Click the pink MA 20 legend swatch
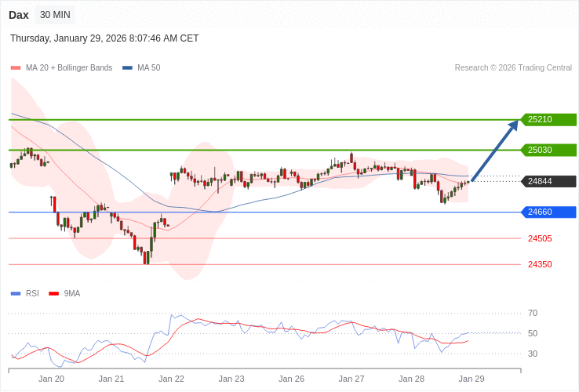Image resolution: width=579 pixels, height=392 pixels. (x=16, y=68)
